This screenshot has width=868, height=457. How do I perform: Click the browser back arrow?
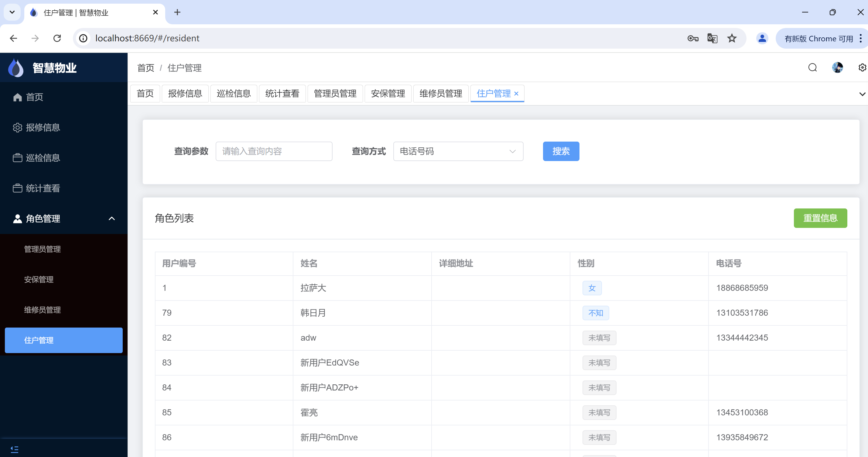pyautogui.click(x=13, y=38)
